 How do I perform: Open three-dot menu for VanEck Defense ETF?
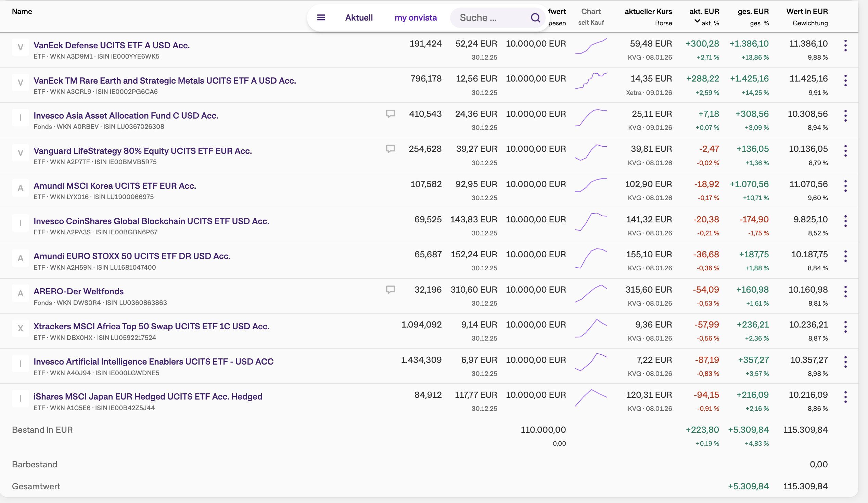tap(845, 46)
